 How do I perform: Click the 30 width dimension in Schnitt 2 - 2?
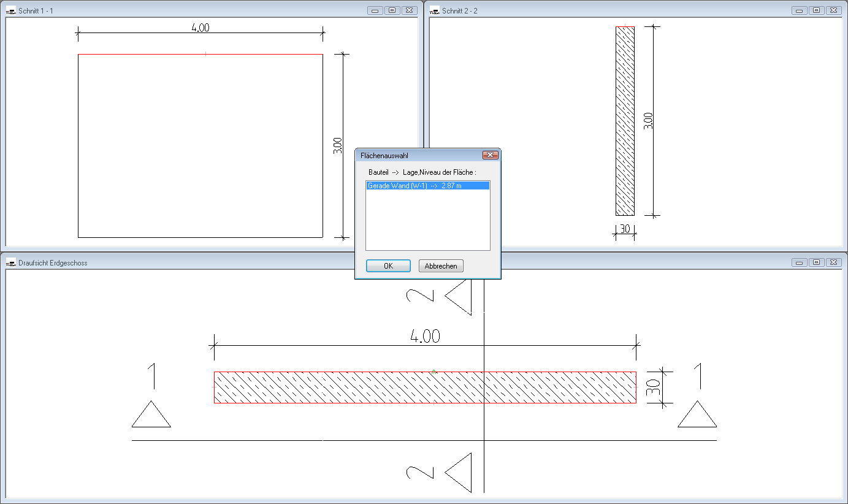click(625, 229)
